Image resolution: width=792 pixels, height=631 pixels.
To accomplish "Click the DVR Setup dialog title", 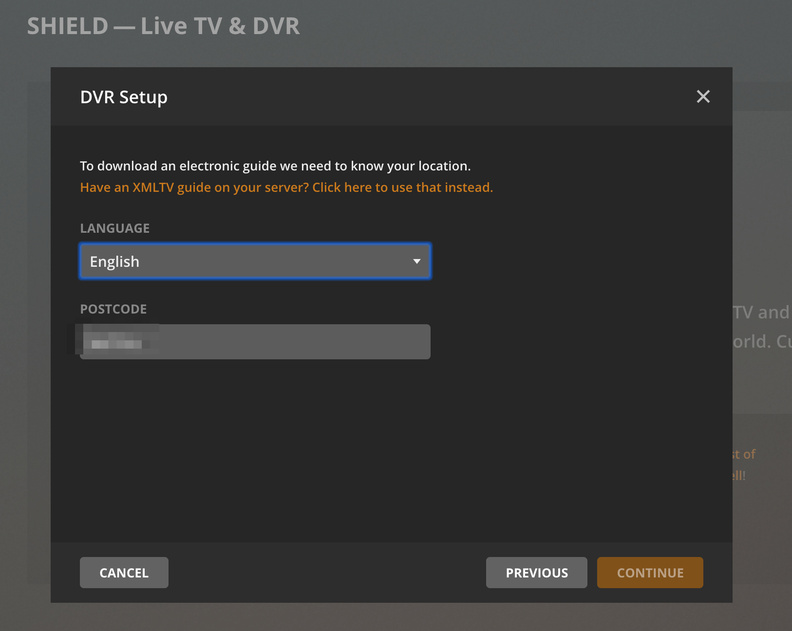I will [x=124, y=97].
